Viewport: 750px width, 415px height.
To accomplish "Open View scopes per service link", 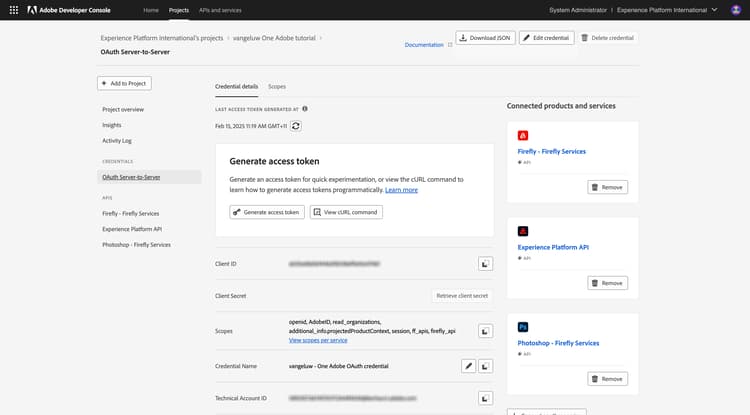I will [318, 340].
